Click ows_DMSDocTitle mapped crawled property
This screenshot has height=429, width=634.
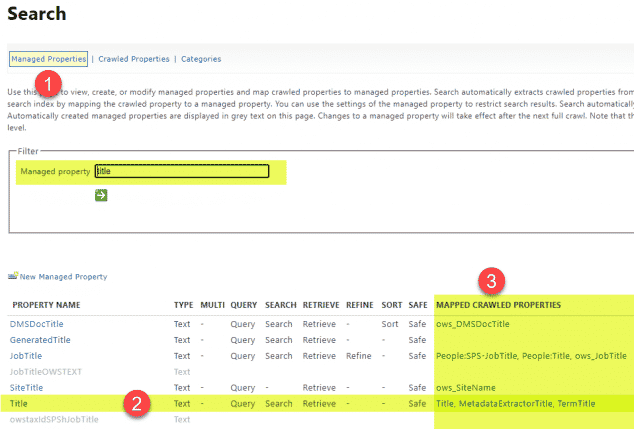point(473,324)
